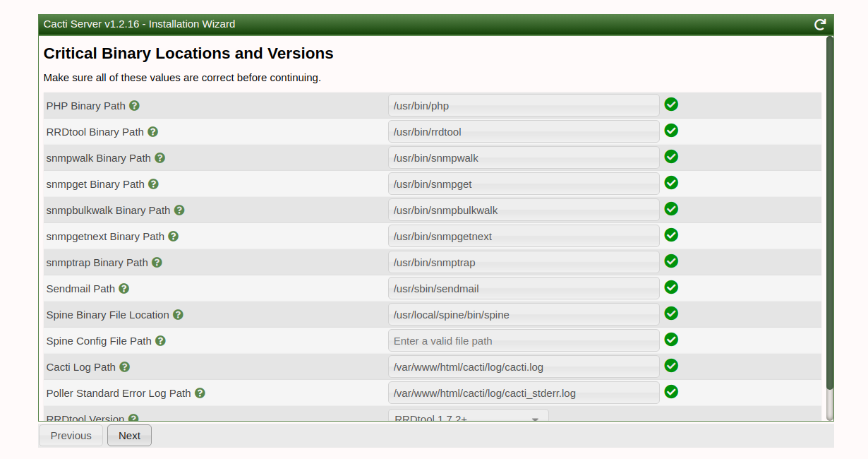Open help icon for snmpget Binary Path
Screen dimensions: 868x459
click(x=153, y=184)
